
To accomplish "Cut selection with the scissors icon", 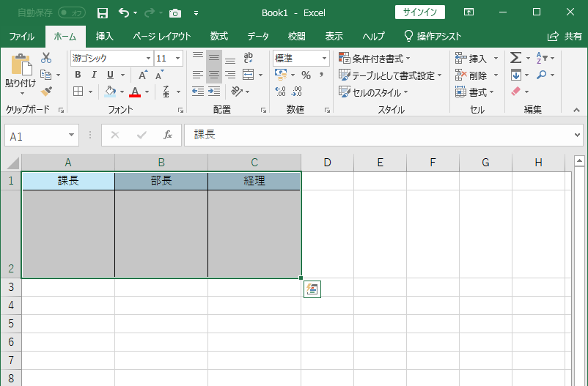I will 46,58.
